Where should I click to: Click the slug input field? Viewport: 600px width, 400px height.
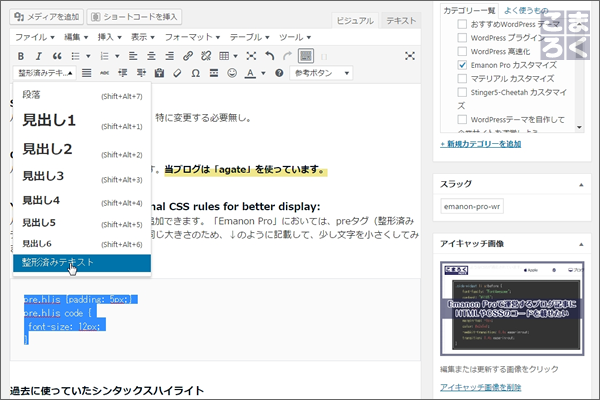(472, 206)
